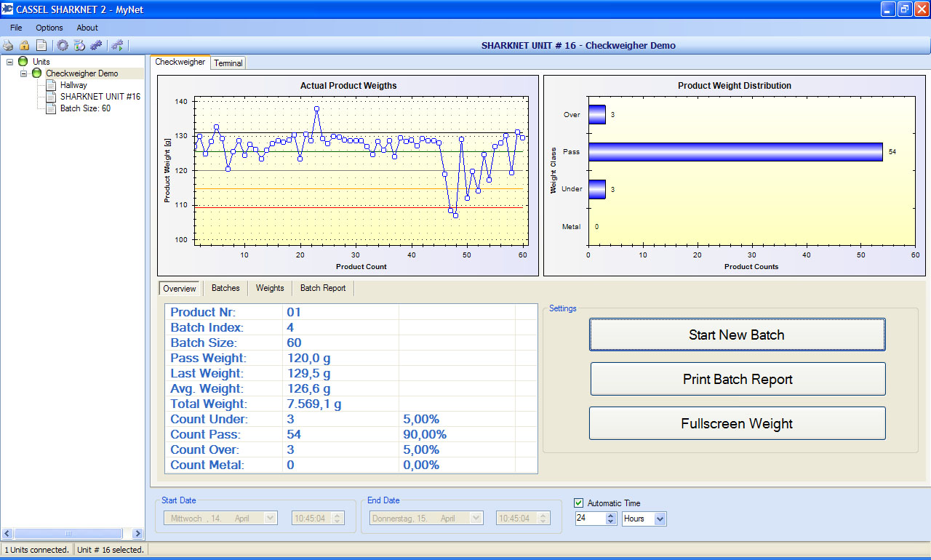Open the Options menu
The width and height of the screenshot is (931, 560).
(x=49, y=28)
